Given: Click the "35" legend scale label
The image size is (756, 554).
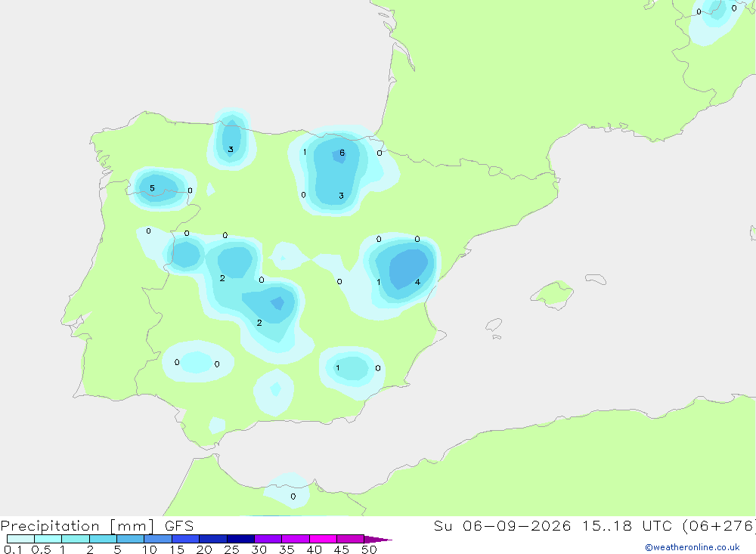Looking at the screenshot, I should (287, 549).
